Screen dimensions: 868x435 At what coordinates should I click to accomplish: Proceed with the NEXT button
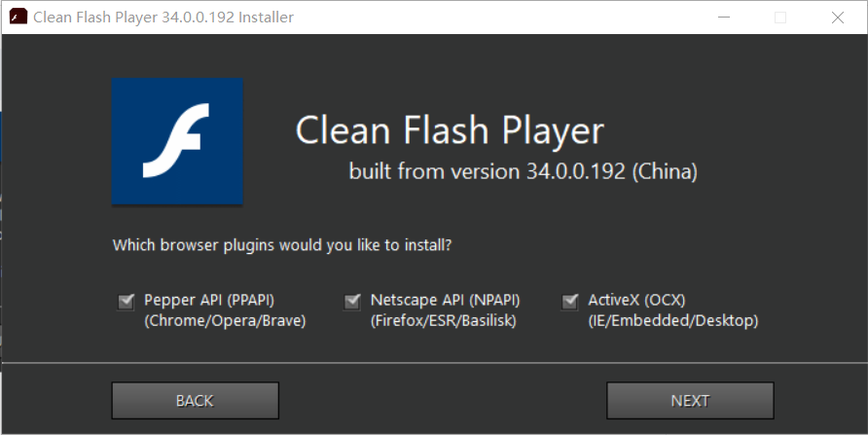coord(690,400)
